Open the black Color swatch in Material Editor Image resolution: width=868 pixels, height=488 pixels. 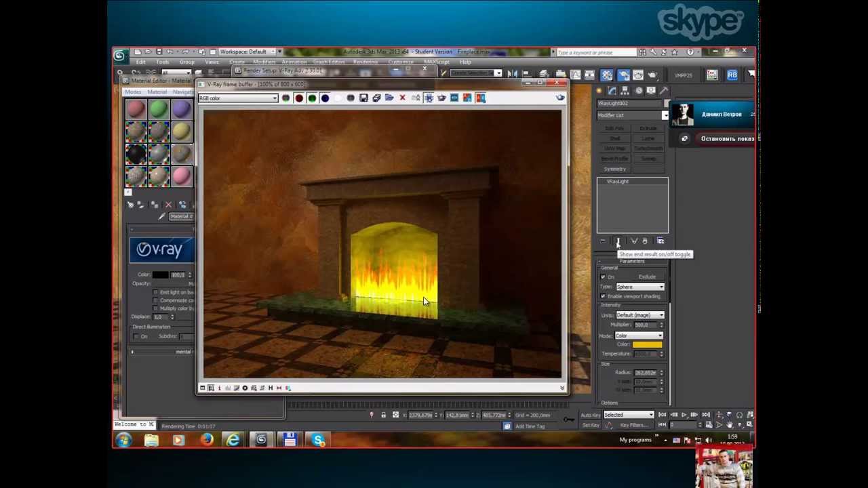point(160,275)
